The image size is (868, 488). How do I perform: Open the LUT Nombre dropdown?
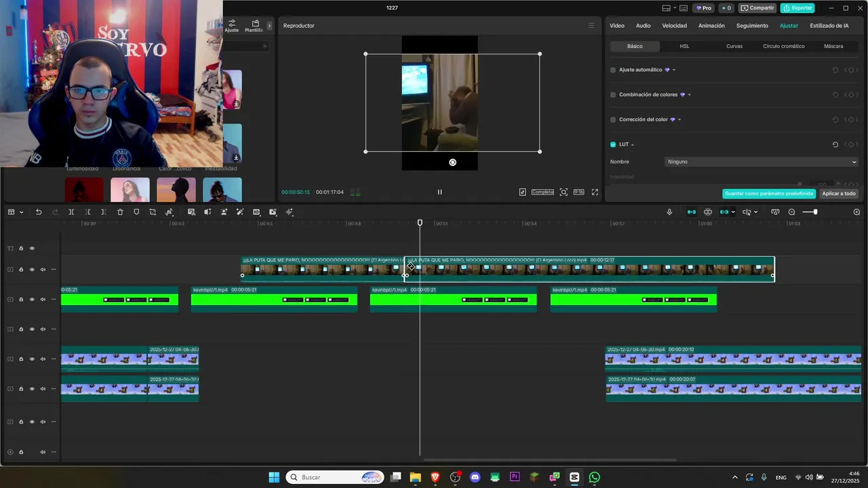coord(762,162)
